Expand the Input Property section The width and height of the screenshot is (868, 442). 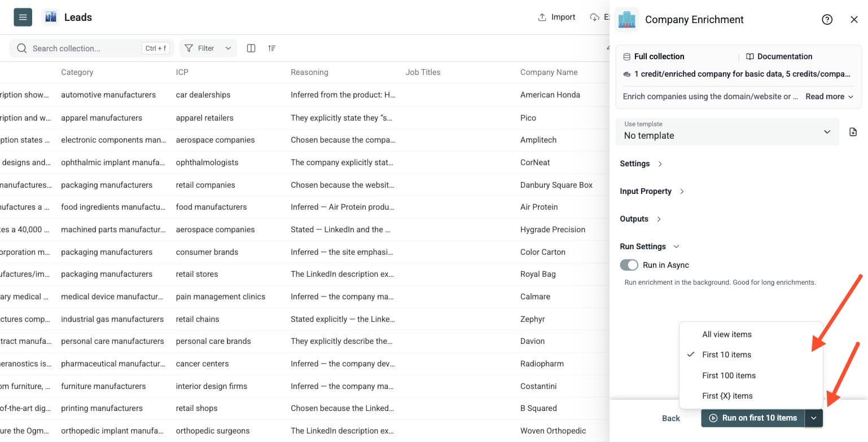(652, 191)
